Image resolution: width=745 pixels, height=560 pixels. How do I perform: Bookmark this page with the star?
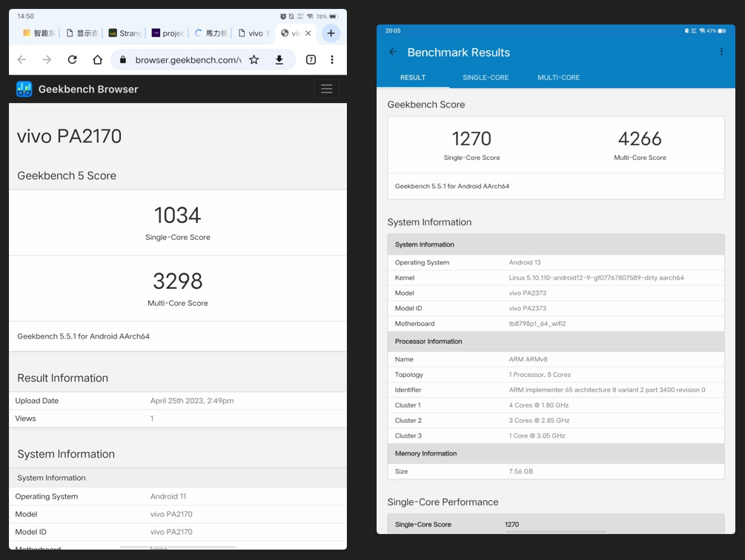pyautogui.click(x=254, y=60)
